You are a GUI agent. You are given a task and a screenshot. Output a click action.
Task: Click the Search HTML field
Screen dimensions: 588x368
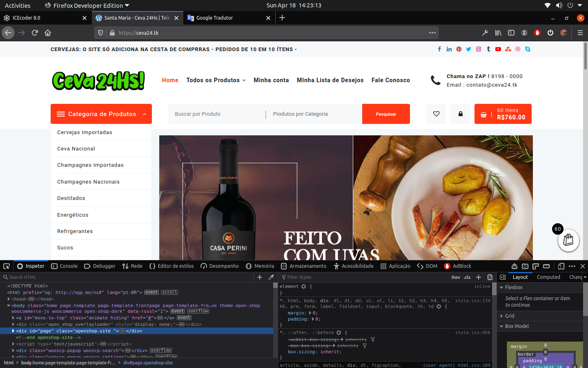(127, 277)
